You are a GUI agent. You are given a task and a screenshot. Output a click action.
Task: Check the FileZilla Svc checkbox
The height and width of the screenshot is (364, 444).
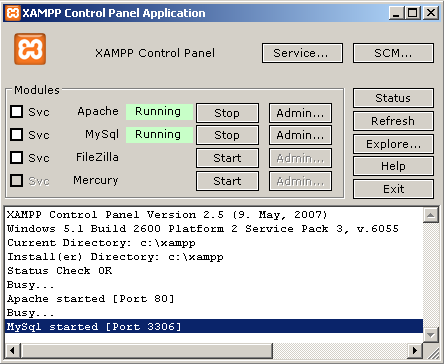coord(17,157)
